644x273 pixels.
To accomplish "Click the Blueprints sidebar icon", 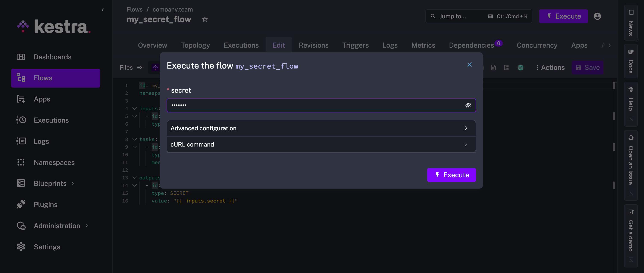I will (x=21, y=183).
